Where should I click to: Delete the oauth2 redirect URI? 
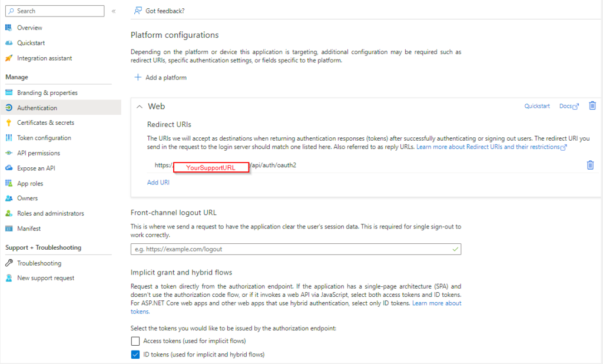coord(590,166)
